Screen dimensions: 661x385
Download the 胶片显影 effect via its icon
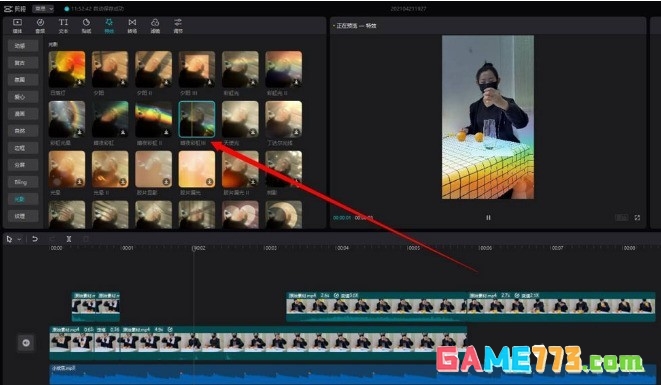click(166, 182)
